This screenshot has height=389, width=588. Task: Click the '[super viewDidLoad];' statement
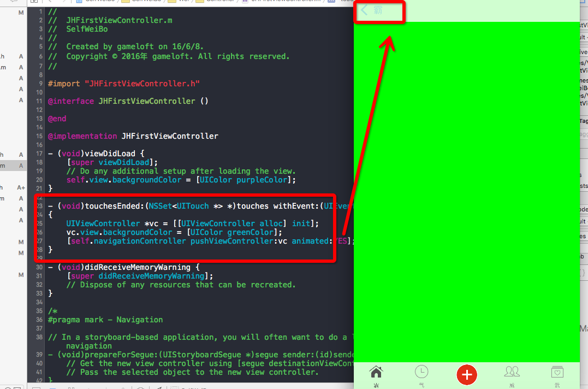pos(112,162)
